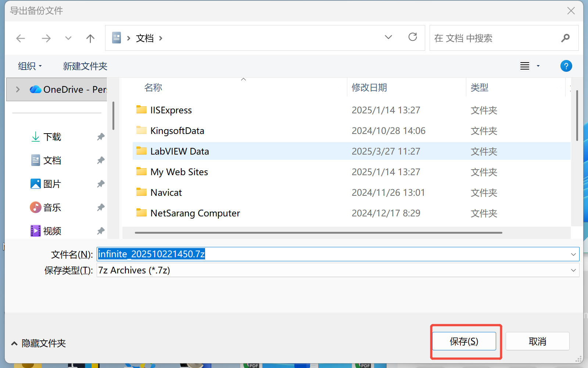Open Pictures in the sidebar
Viewport: 588px width, 368px height.
point(52,184)
